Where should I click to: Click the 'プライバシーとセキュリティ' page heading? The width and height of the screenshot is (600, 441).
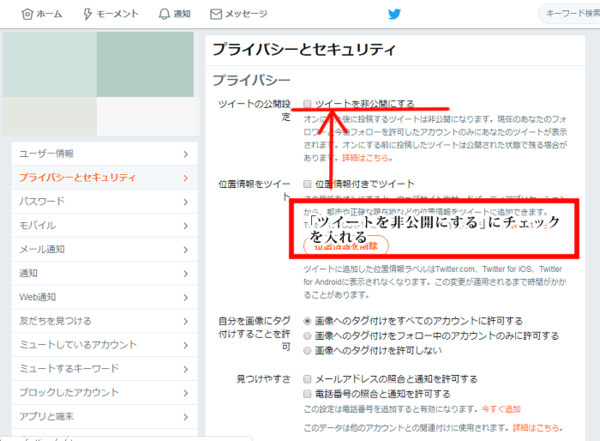click(x=304, y=49)
